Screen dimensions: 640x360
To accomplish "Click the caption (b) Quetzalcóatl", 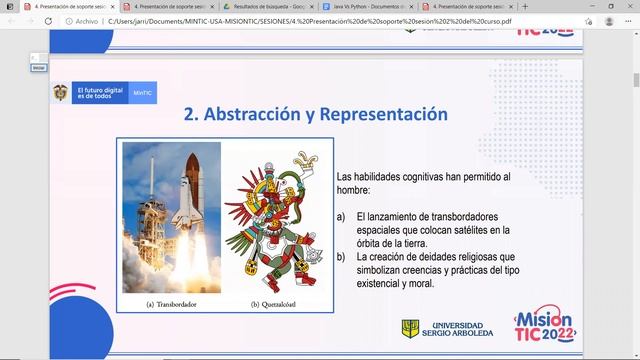I will coord(273,304).
